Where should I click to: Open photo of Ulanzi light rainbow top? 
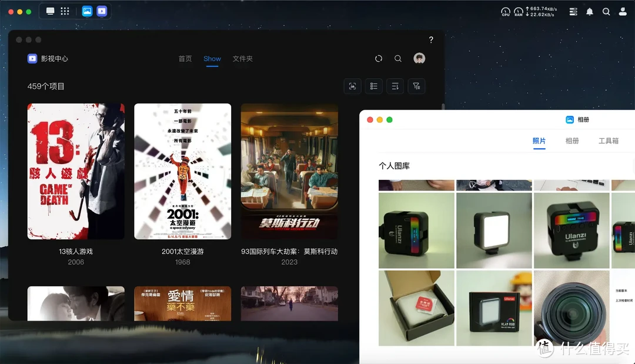tap(572, 231)
